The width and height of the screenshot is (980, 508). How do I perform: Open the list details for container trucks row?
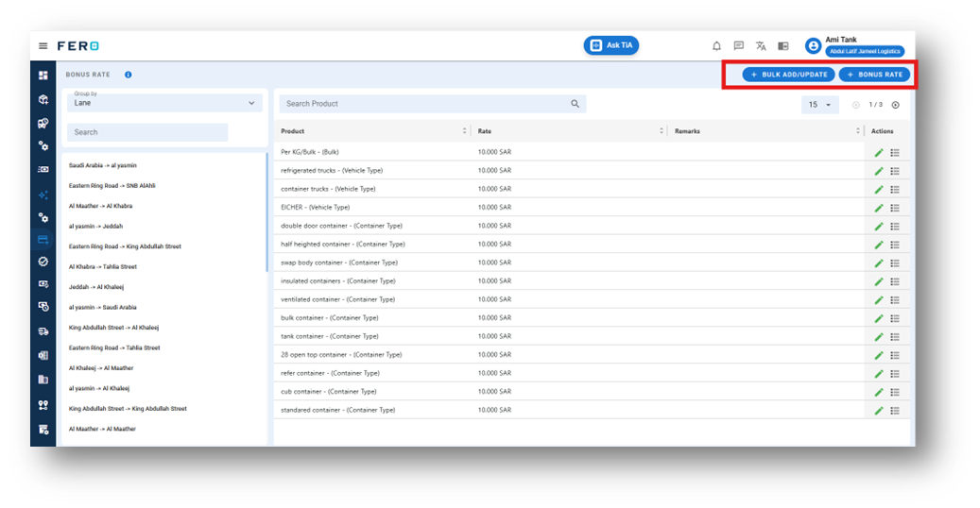(895, 190)
